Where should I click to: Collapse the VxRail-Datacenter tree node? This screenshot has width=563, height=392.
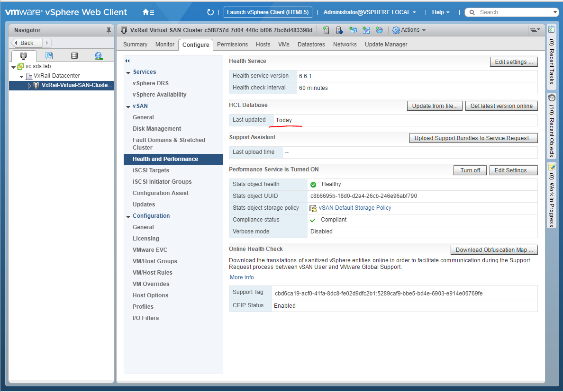(21, 76)
